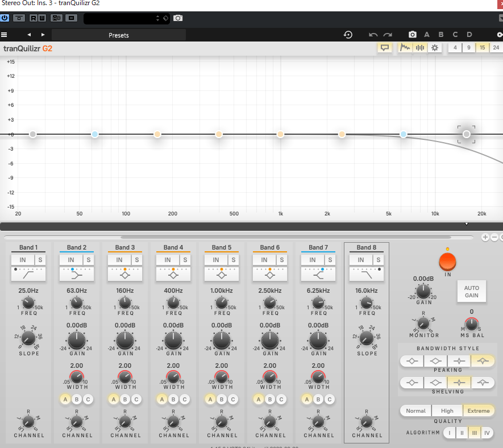503x448 pixels.
Task: Select snapshot slot B
Action: click(x=440, y=35)
